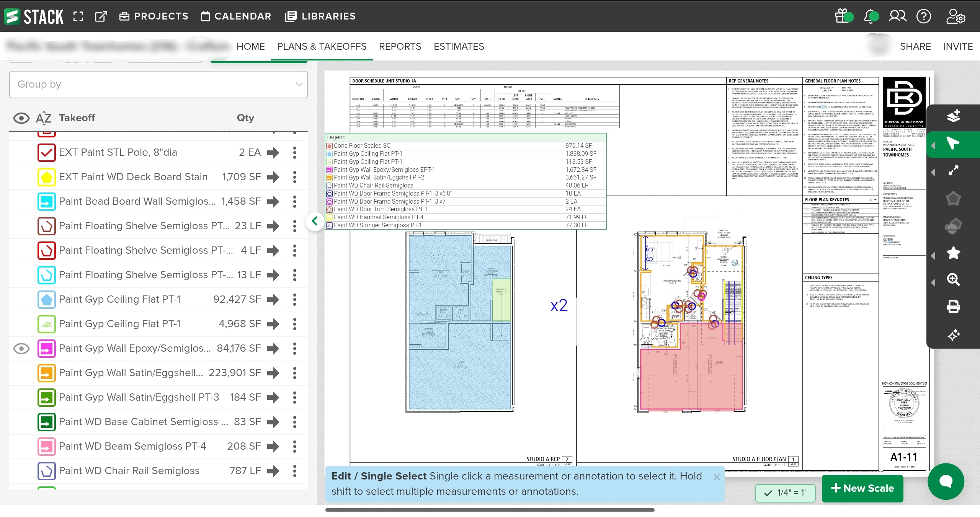Open options menu for Paint WD Beam Semigloss
The width and height of the screenshot is (980, 517).
pos(294,446)
